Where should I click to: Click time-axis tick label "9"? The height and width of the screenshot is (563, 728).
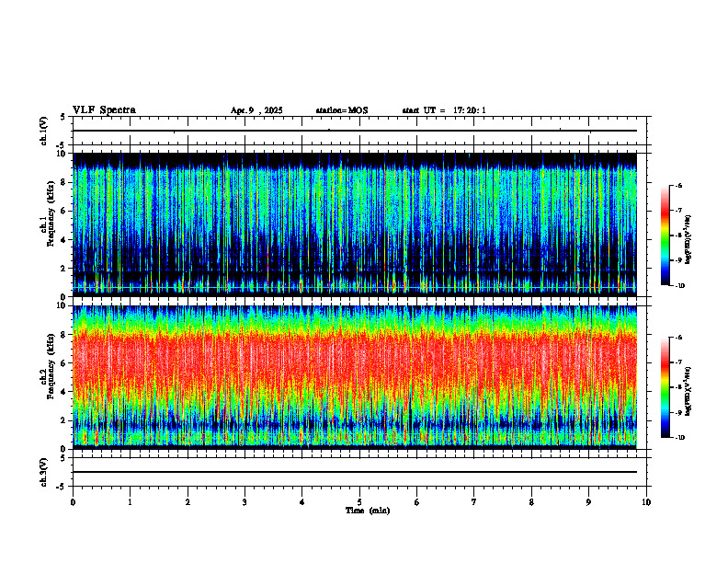pos(588,502)
